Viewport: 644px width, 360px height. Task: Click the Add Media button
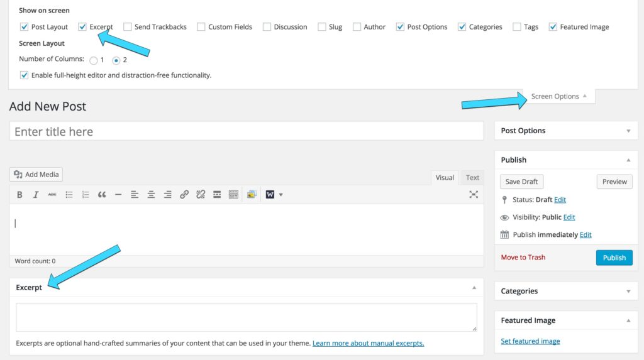tap(36, 175)
